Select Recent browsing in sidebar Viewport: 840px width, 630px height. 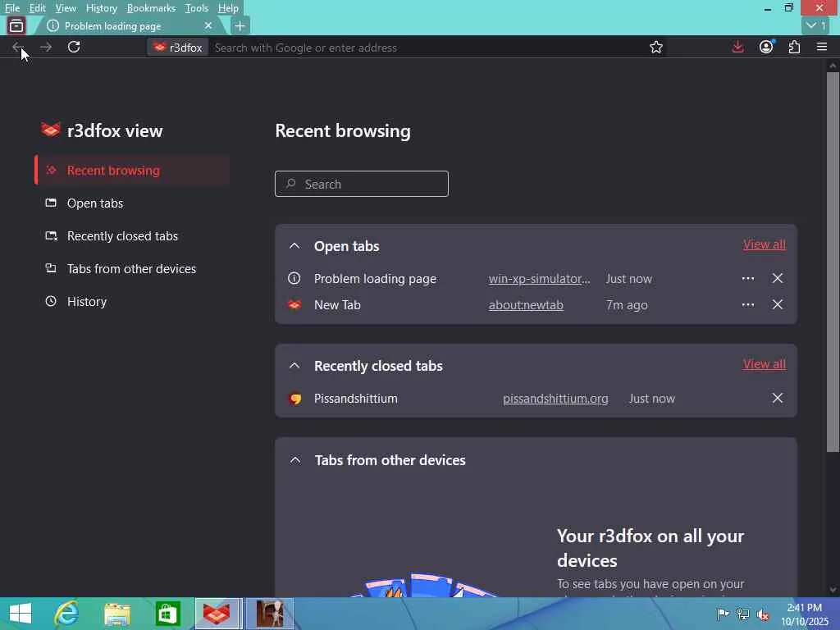[x=132, y=171]
